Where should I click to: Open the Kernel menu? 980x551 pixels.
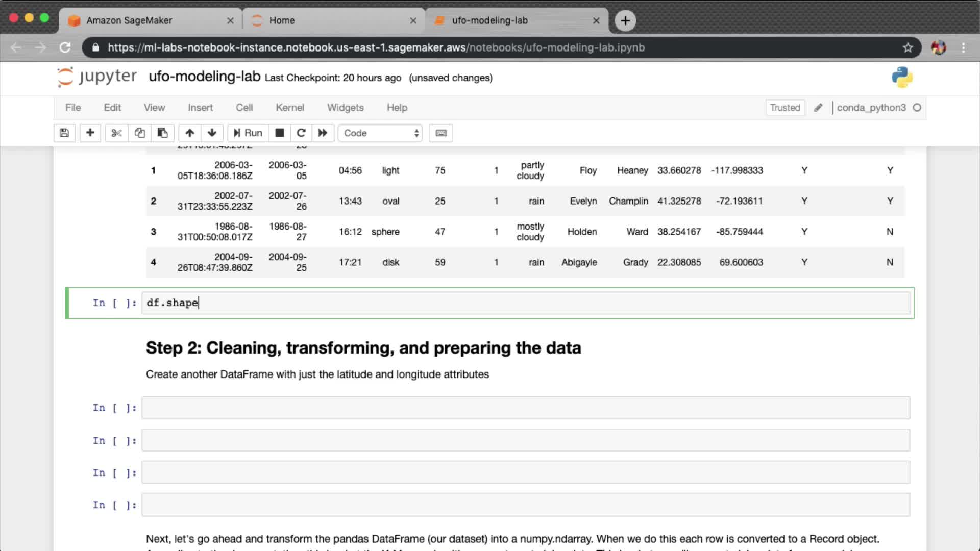[289, 108]
